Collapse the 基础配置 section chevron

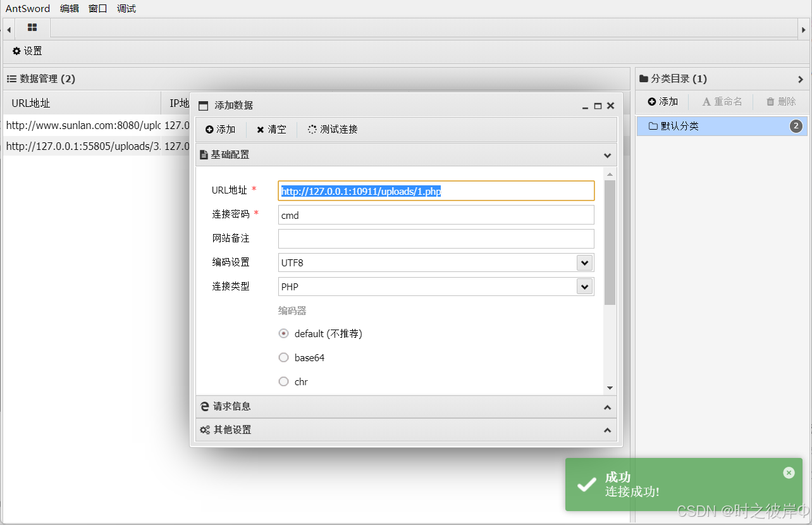tap(607, 155)
